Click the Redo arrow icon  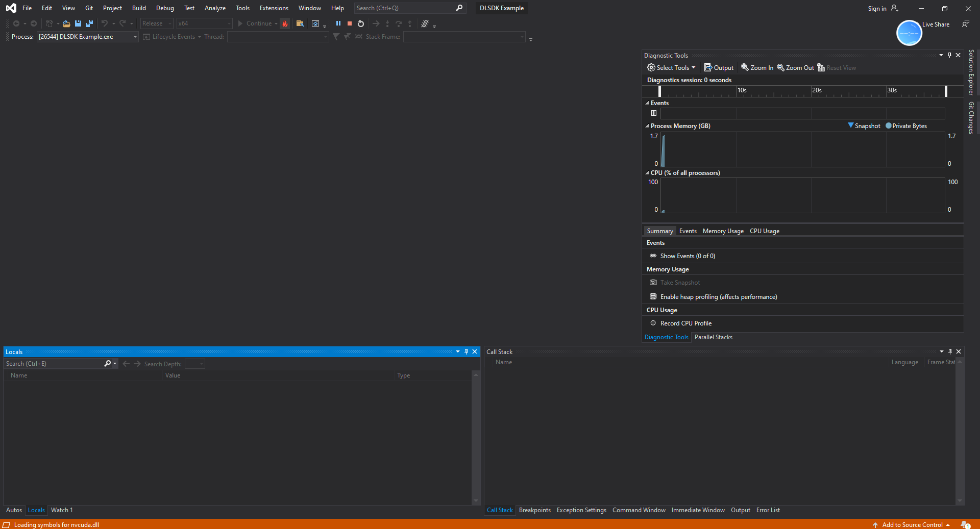click(x=123, y=23)
